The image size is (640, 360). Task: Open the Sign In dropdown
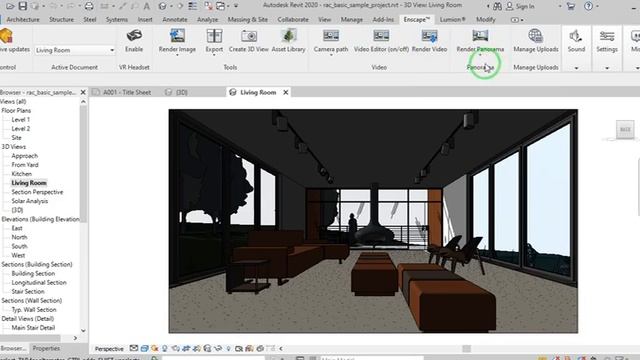560,7
